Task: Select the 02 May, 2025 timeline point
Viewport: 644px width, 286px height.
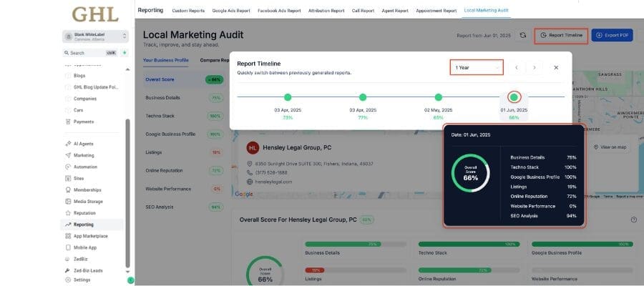Action: pos(438,97)
